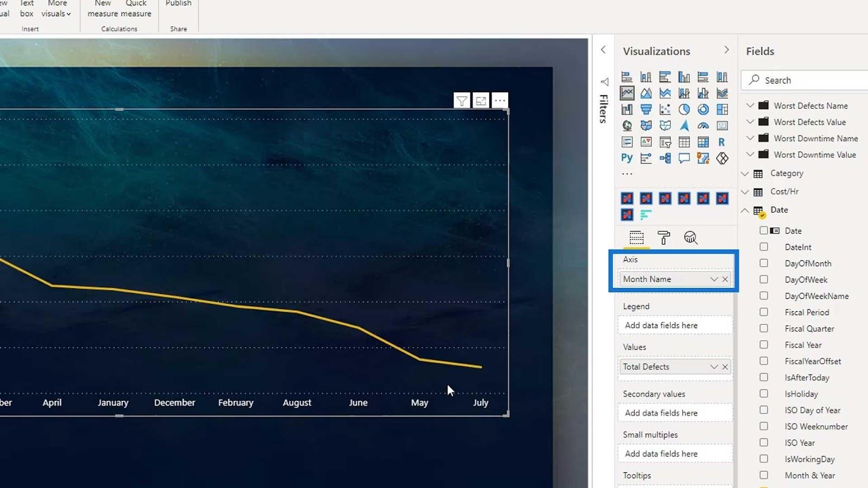Check the DayOfWeek field

click(x=764, y=279)
